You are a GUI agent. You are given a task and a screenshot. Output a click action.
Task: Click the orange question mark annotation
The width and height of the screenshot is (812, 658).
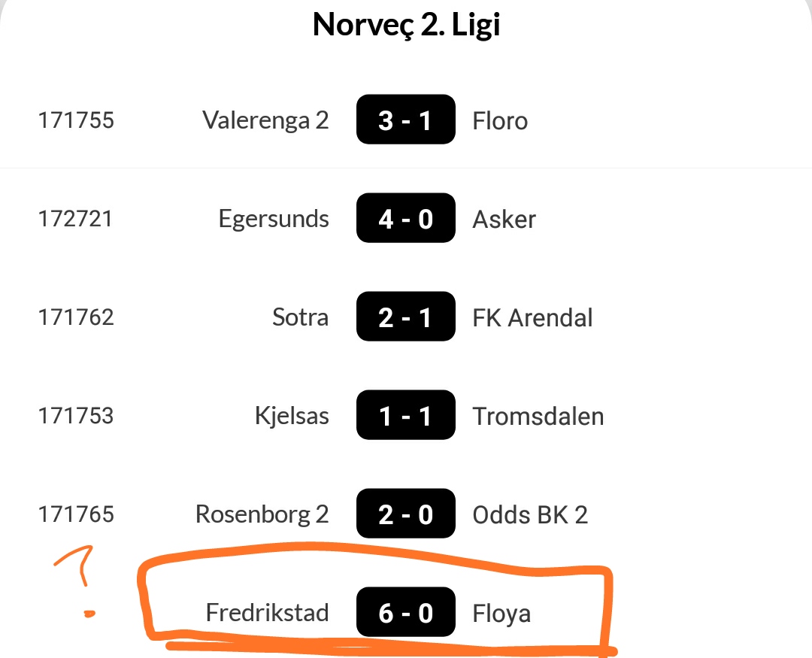75,581
